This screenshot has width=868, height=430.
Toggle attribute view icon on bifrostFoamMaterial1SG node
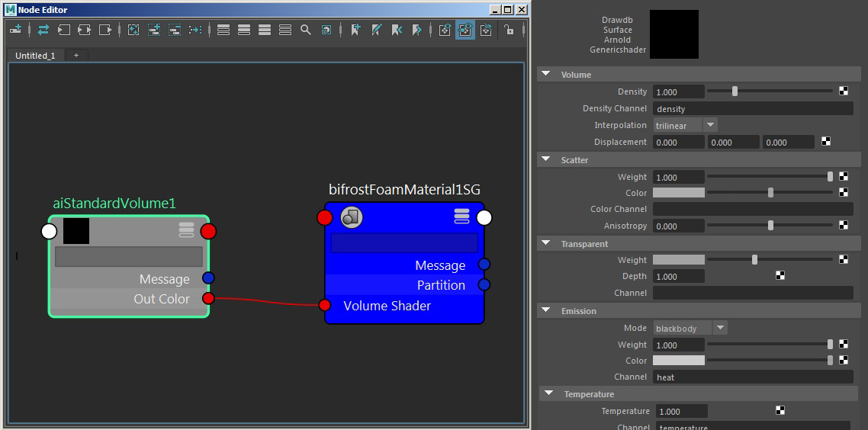(x=461, y=216)
